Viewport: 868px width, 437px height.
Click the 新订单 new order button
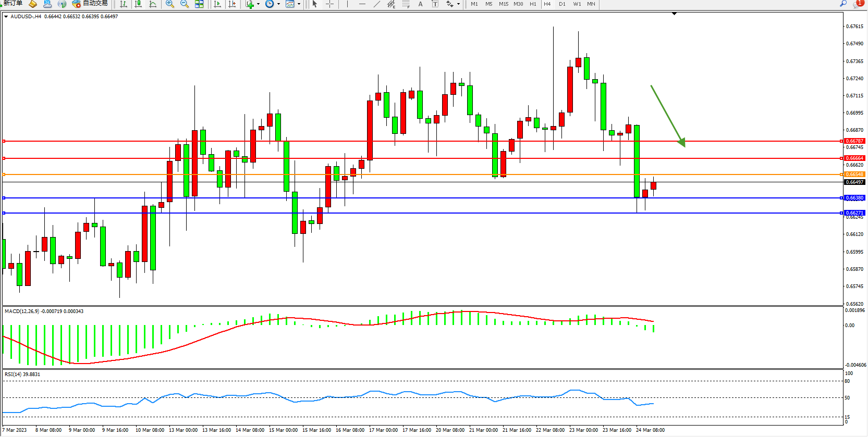13,4
